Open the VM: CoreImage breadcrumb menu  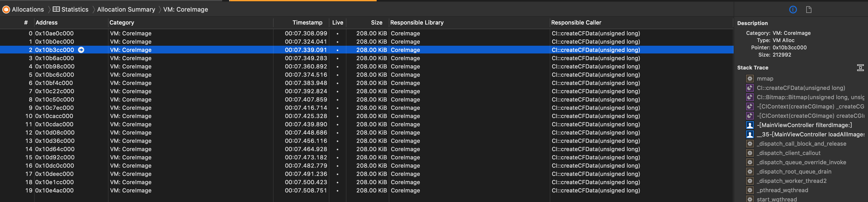[185, 9]
